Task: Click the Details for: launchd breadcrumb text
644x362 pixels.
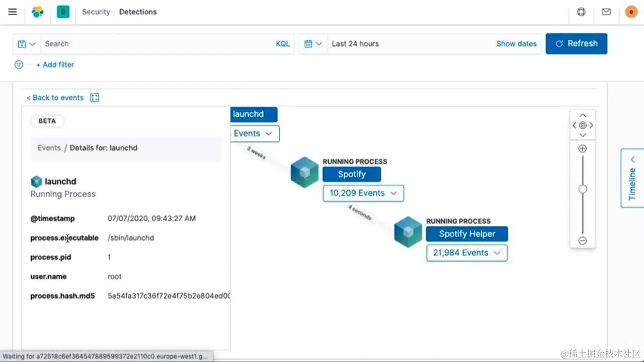Action: (x=104, y=148)
